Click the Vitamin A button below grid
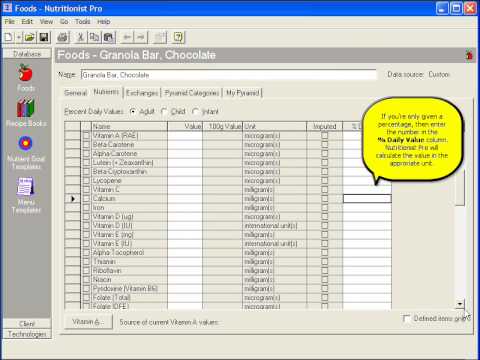480x360 pixels. point(88,322)
